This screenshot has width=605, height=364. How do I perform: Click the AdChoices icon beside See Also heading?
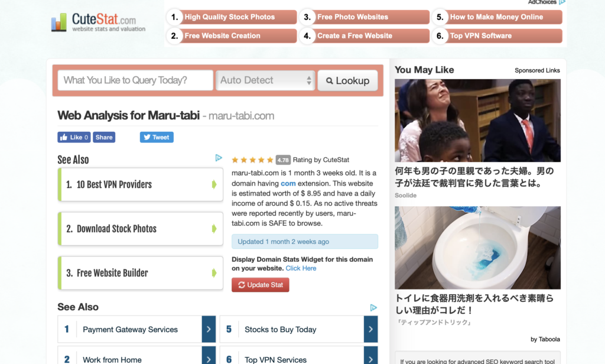219,158
